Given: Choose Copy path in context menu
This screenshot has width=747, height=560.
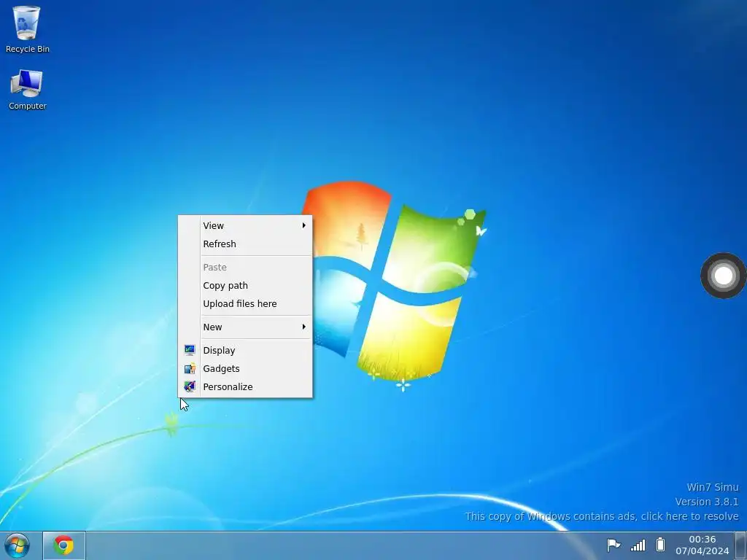Looking at the screenshot, I should click(245, 285).
